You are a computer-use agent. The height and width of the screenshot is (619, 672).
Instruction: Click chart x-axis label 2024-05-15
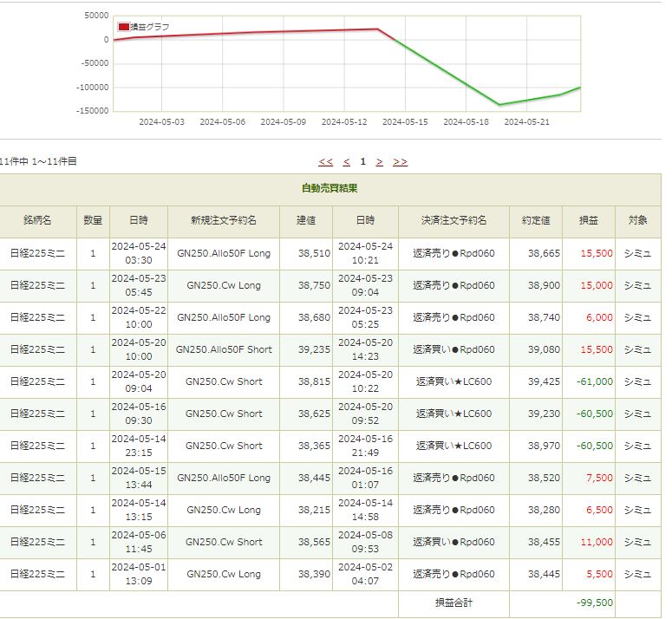click(405, 122)
